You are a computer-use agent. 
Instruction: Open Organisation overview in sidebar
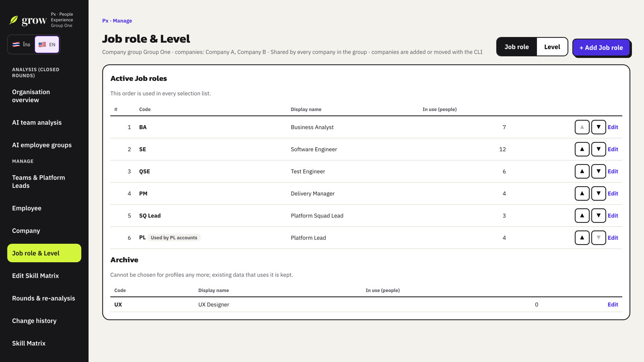coord(44,96)
